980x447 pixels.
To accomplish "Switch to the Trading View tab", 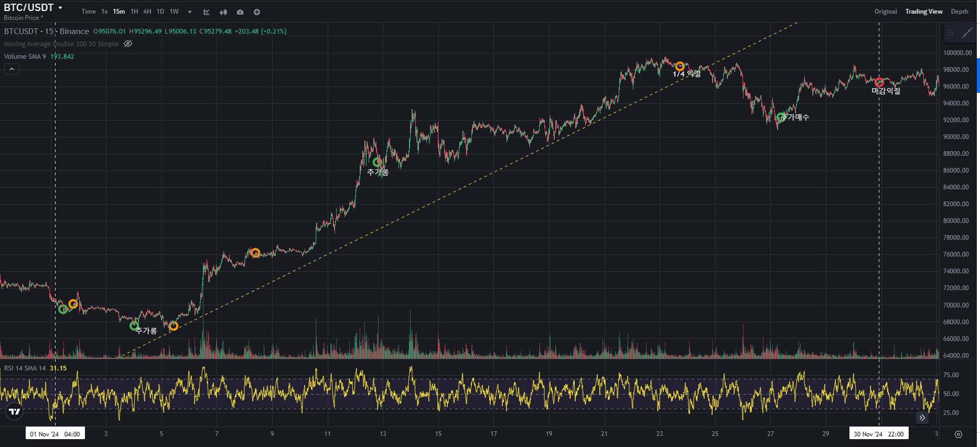I will [x=924, y=12].
